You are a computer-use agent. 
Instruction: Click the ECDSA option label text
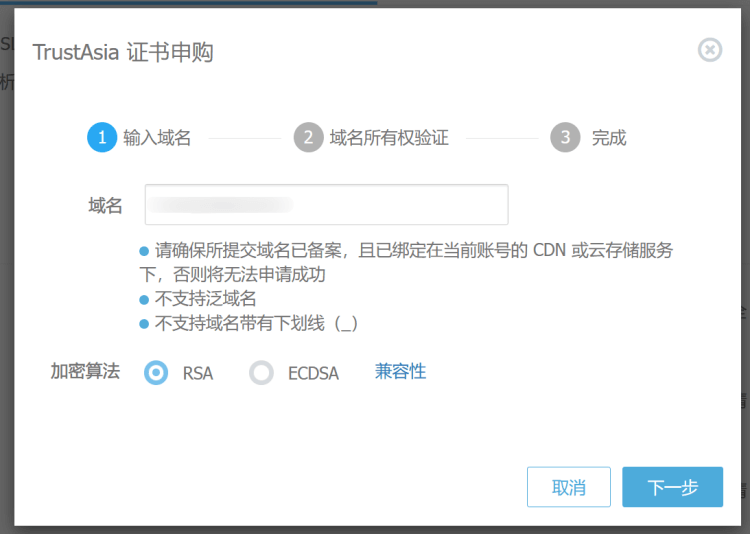point(313,373)
